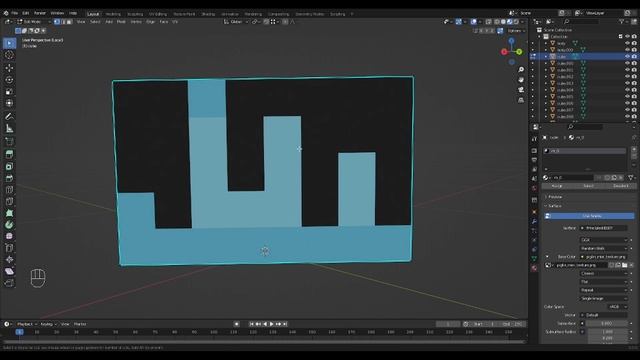The width and height of the screenshot is (640, 360).
Task: Open the sRGB color space dropdown
Action: 618,307
